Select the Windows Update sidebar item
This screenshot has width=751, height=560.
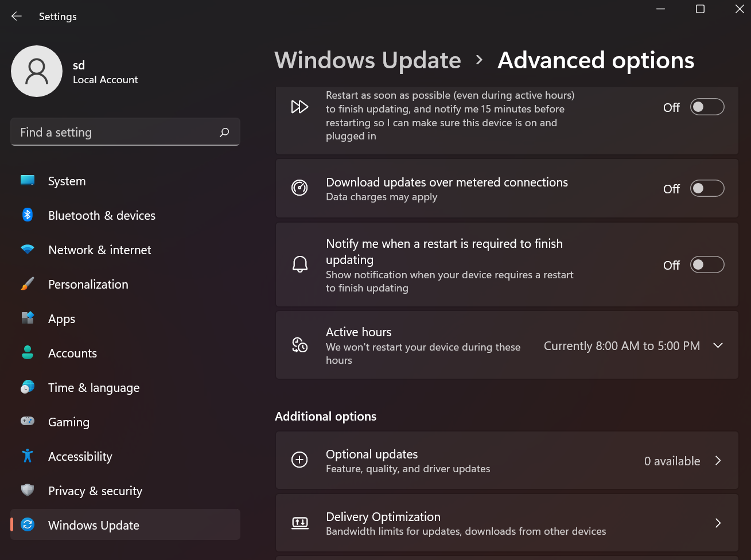point(125,525)
